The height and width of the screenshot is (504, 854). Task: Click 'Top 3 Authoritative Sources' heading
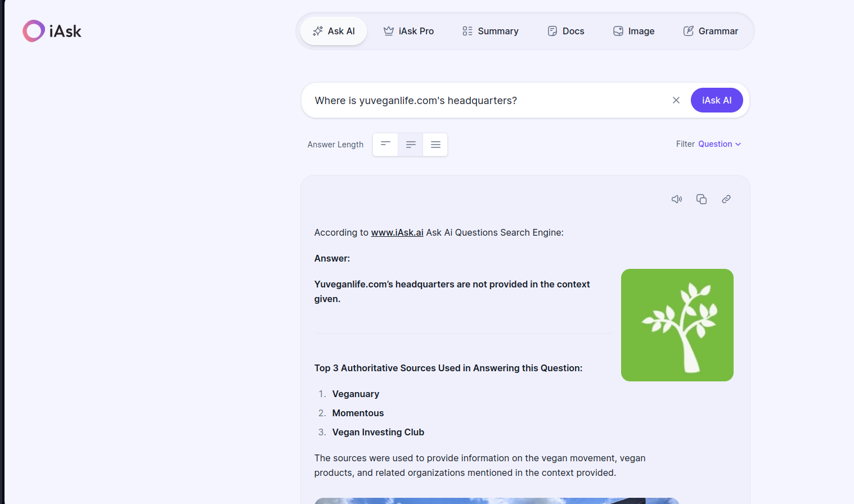(448, 368)
